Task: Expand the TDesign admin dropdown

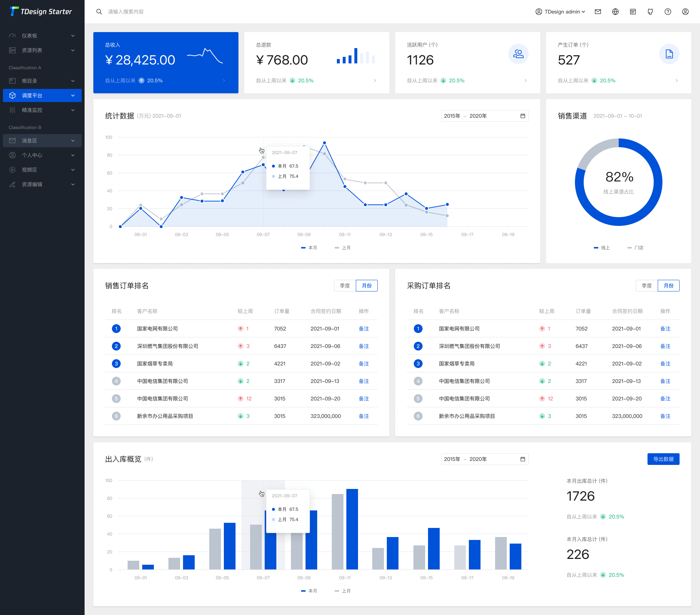Action: tap(560, 12)
